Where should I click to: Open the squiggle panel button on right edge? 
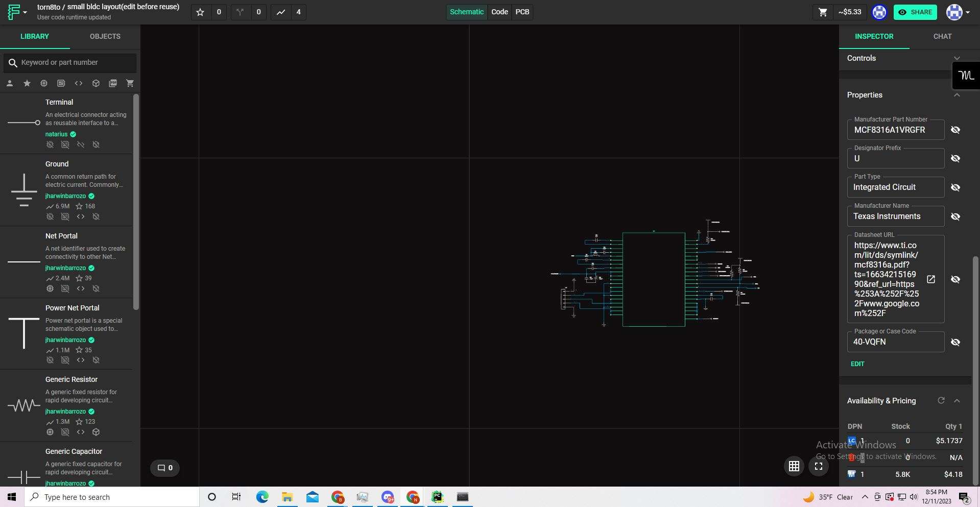(966, 76)
